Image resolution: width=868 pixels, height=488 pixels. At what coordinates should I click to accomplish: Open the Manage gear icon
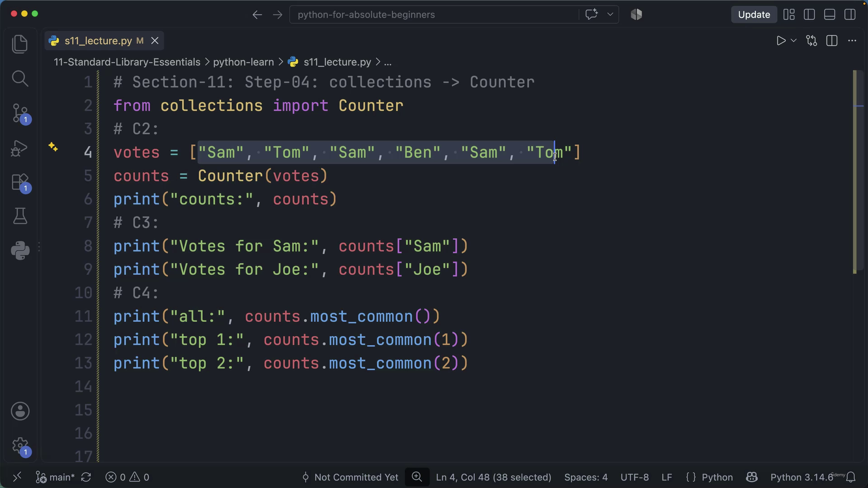coord(20,446)
